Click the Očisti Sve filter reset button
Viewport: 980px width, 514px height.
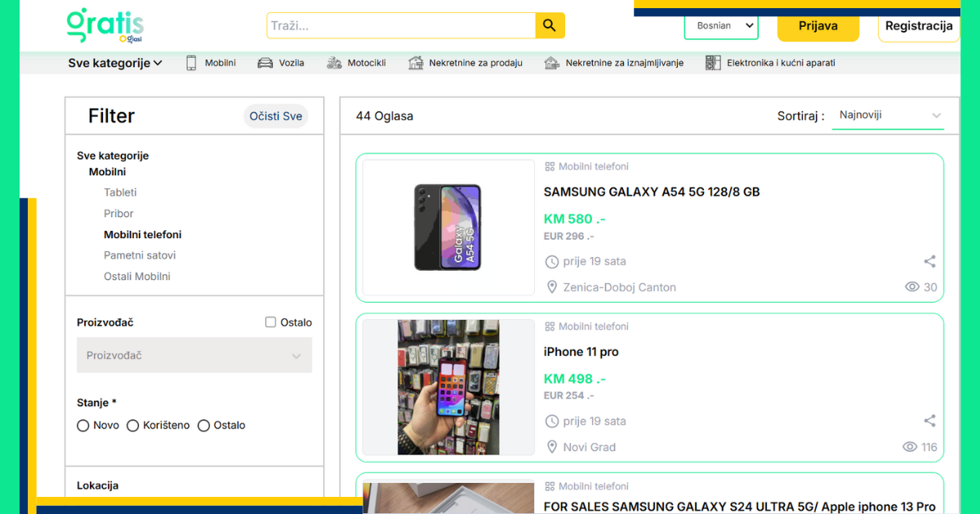[x=276, y=116]
